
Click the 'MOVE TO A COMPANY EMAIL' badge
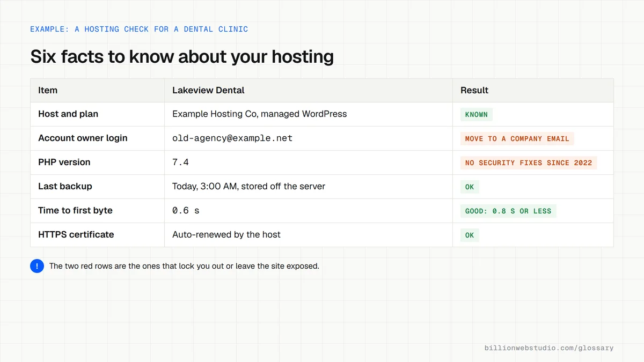point(517,138)
